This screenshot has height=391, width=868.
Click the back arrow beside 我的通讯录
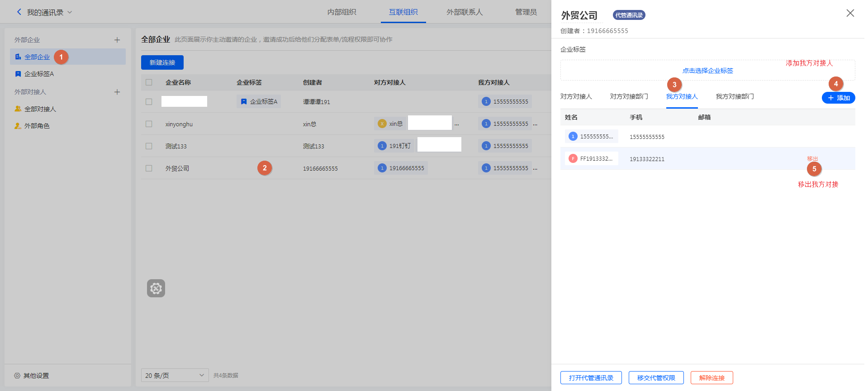point(19,12)
